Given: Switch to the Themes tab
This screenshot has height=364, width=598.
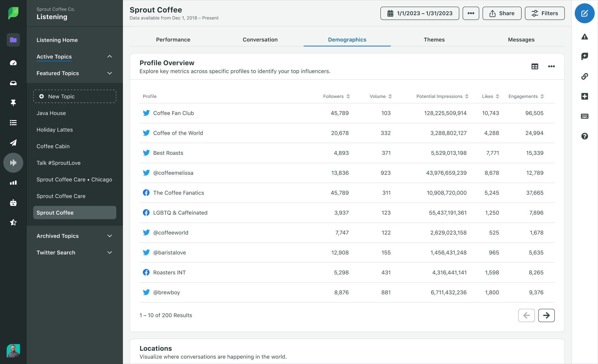Looking at the screenshot, I should click(434, 39).
